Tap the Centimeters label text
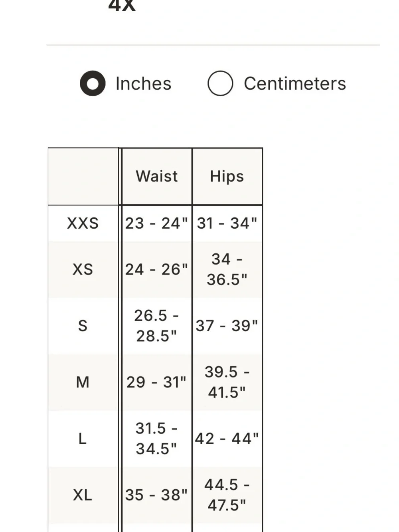399x532 pixels. tap(295, 84)
